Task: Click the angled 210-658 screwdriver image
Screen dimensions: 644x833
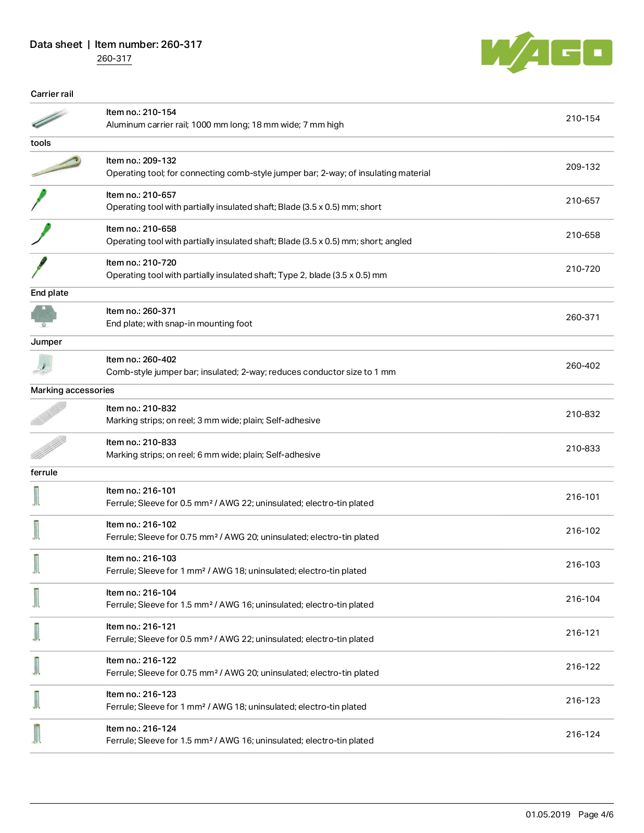Action: click(x=41, y=234)
